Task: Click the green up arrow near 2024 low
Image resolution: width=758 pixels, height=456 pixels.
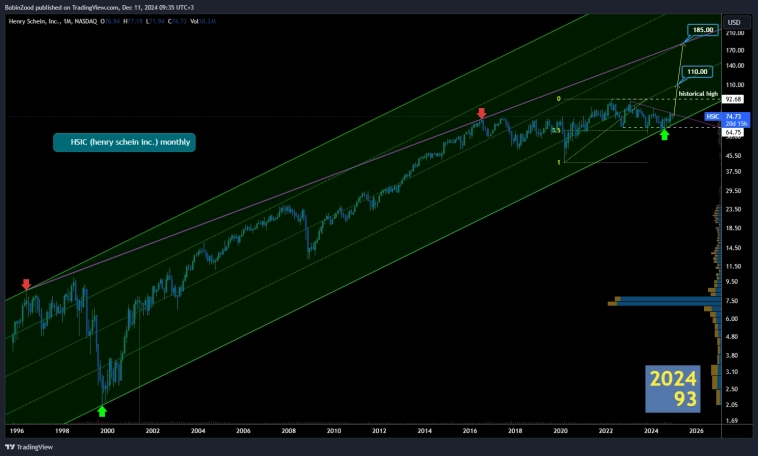Action: click(x=664, y=135)
